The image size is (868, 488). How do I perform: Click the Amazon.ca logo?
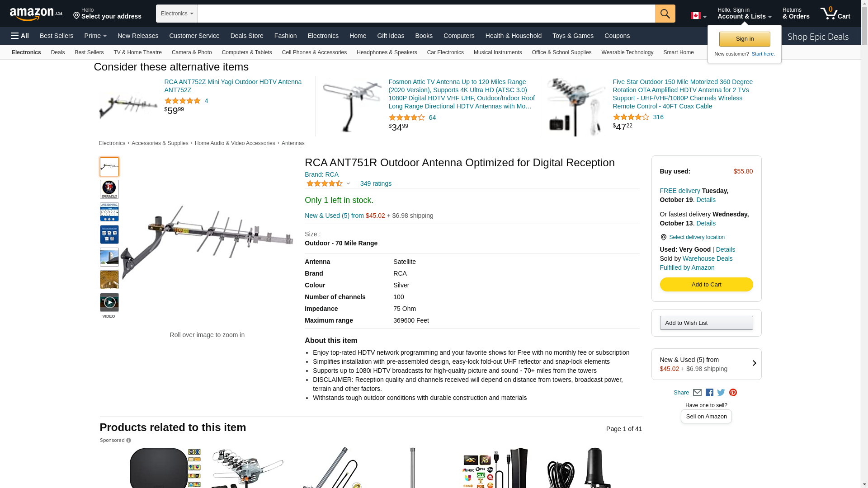tap(36, 14)
